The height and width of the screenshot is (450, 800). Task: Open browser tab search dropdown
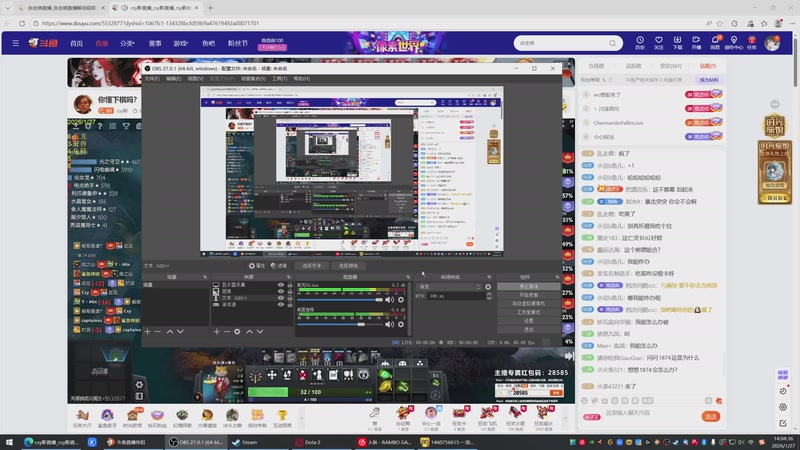(8, 8)
